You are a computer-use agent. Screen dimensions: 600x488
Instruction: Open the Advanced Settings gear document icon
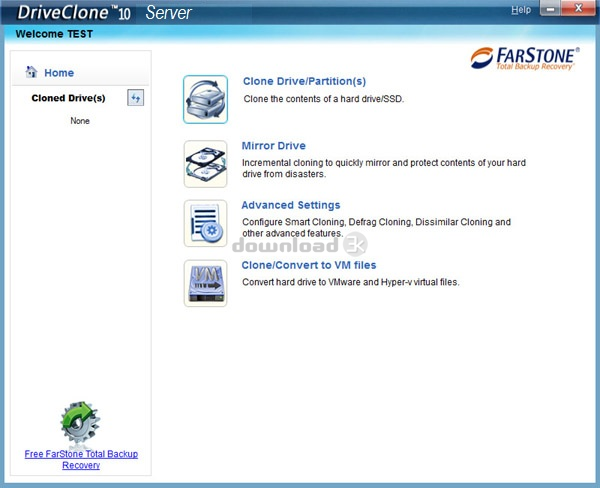[x=205, y=223]
